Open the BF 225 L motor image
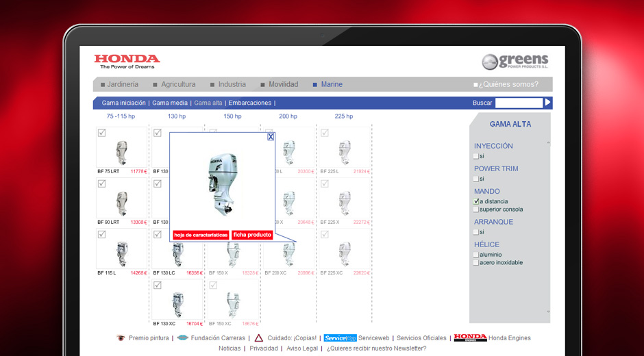The image size is (644, 356). 345,153
